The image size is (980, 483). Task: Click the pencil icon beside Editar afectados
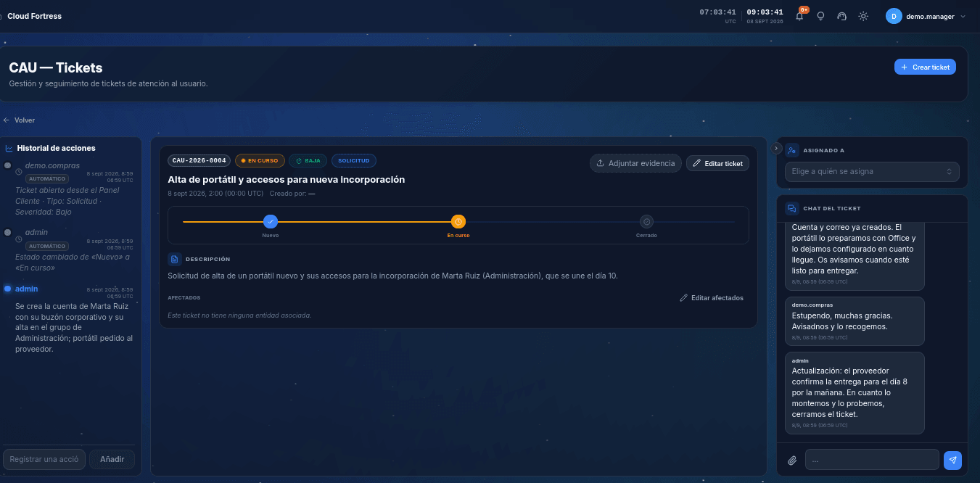(683, 298)
